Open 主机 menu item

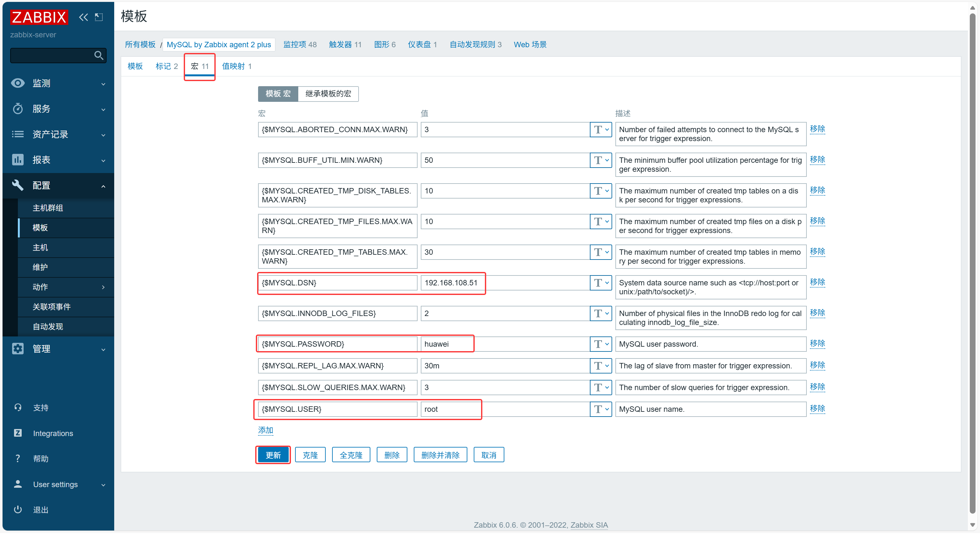[66, 247]
